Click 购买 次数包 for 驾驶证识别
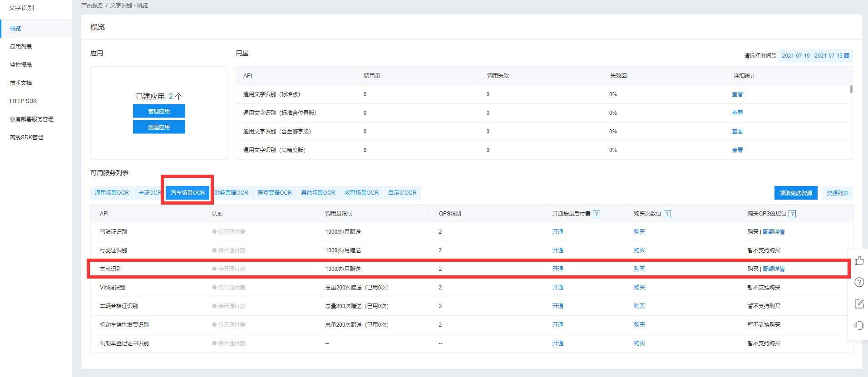868x377 pixels. click(639, 232)
